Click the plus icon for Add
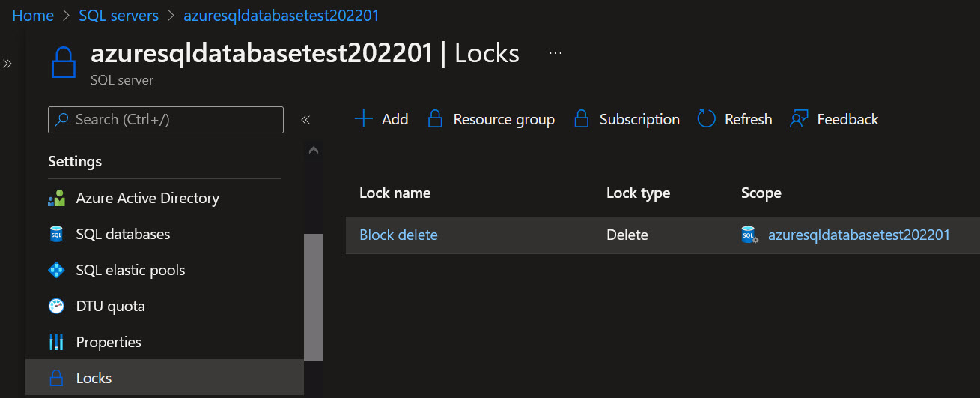 coord(363,119)
